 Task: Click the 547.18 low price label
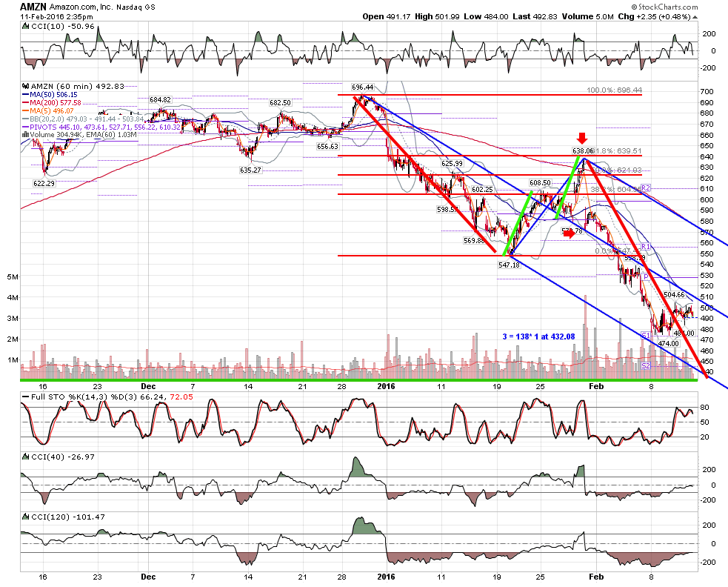coord(509,265)
